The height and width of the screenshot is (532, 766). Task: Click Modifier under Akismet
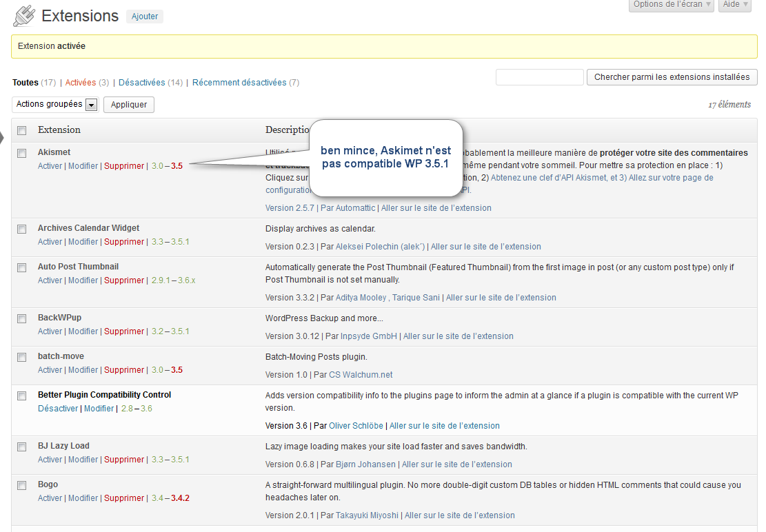click(x=83, y=166)
